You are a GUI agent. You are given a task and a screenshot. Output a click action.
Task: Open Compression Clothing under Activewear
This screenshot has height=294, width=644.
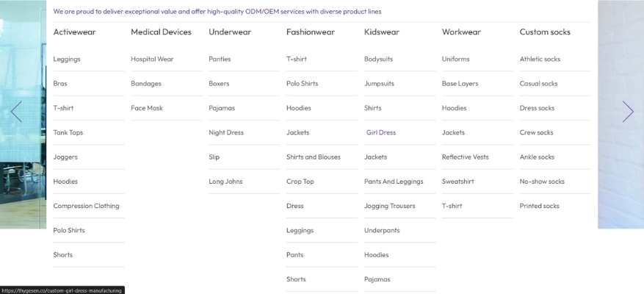point(86,206)
